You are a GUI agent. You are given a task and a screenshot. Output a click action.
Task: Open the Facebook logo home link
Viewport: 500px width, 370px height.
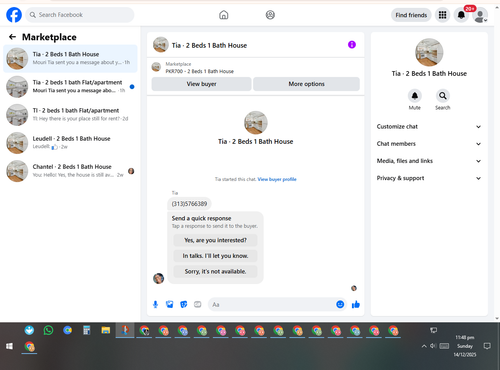[x=14, y=15]
